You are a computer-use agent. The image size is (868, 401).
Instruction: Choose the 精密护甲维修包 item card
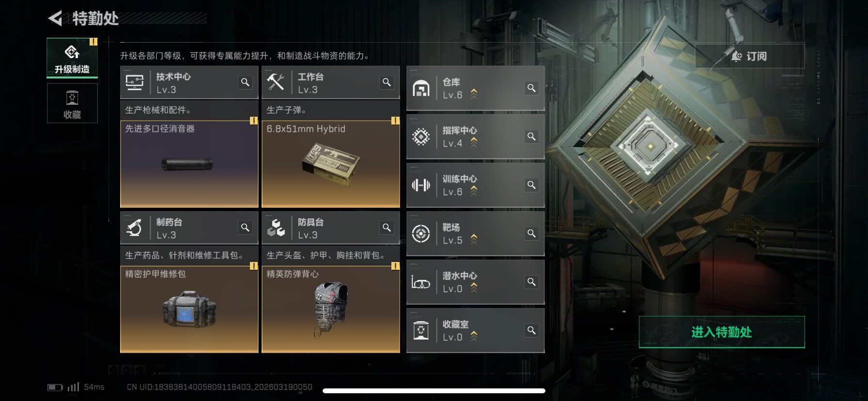189,309
